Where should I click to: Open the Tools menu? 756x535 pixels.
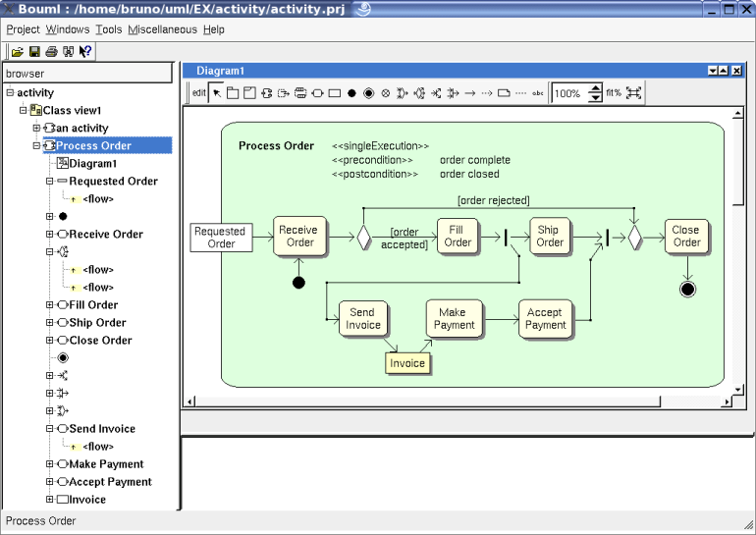tap(108, 29)
